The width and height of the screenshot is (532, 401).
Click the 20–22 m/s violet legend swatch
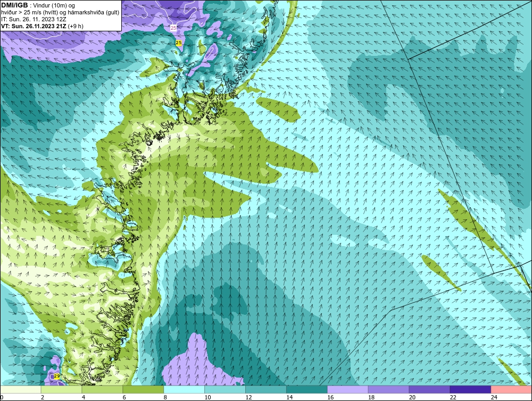pyautogui.click(x=429, y=389)
